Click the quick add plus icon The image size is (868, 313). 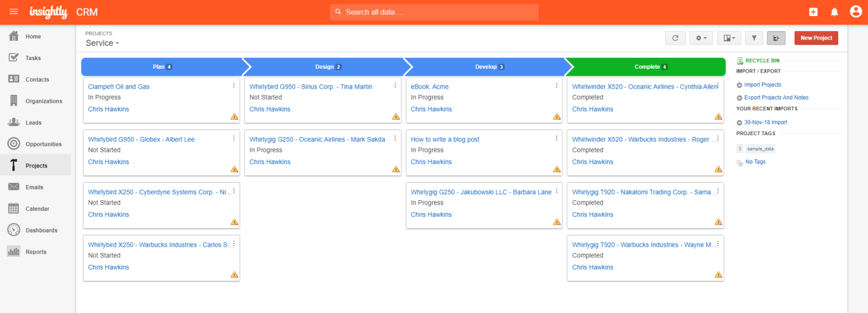[x=813, y=12]
